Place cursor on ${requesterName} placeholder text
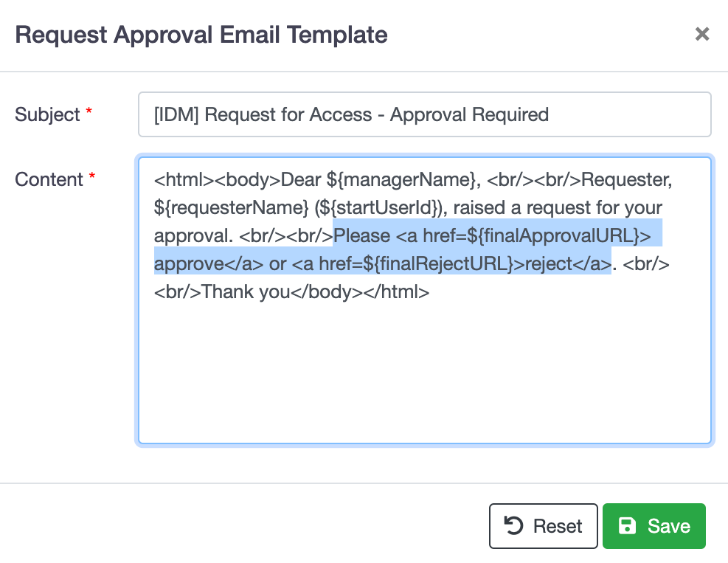Viewport: 728px width, 563px height. [x=231, y=207]
